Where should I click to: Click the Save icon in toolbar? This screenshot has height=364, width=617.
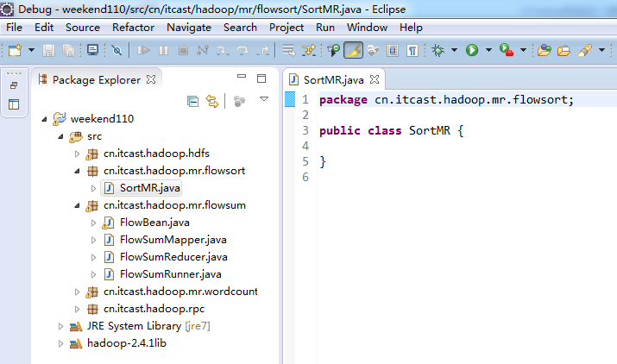(x=49, y=50)
